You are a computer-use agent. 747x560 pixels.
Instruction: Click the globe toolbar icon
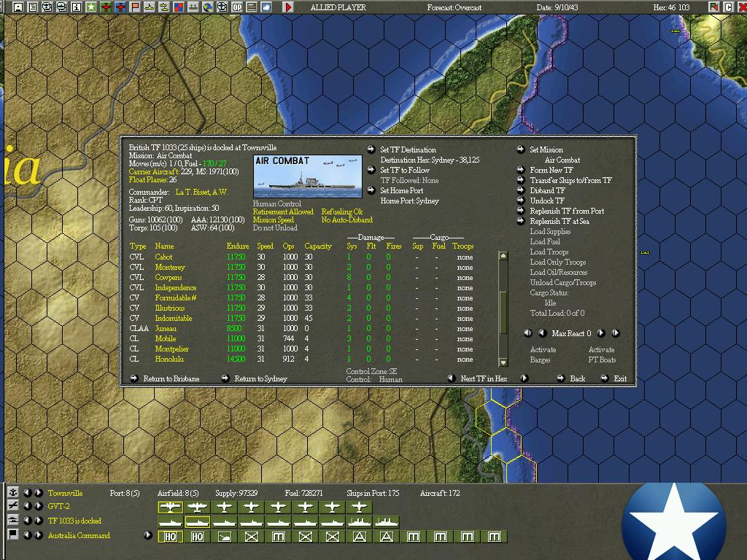(207, 7)
